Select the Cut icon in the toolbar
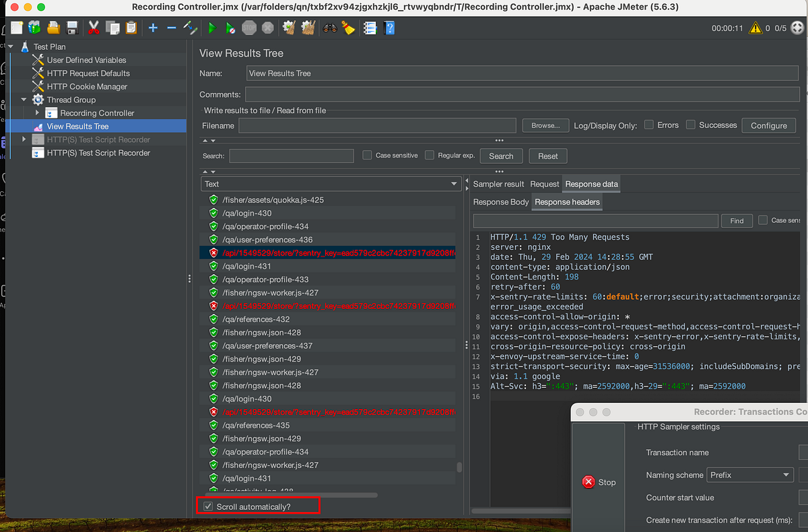Viewport: 808px width, 532px height. 93,28
